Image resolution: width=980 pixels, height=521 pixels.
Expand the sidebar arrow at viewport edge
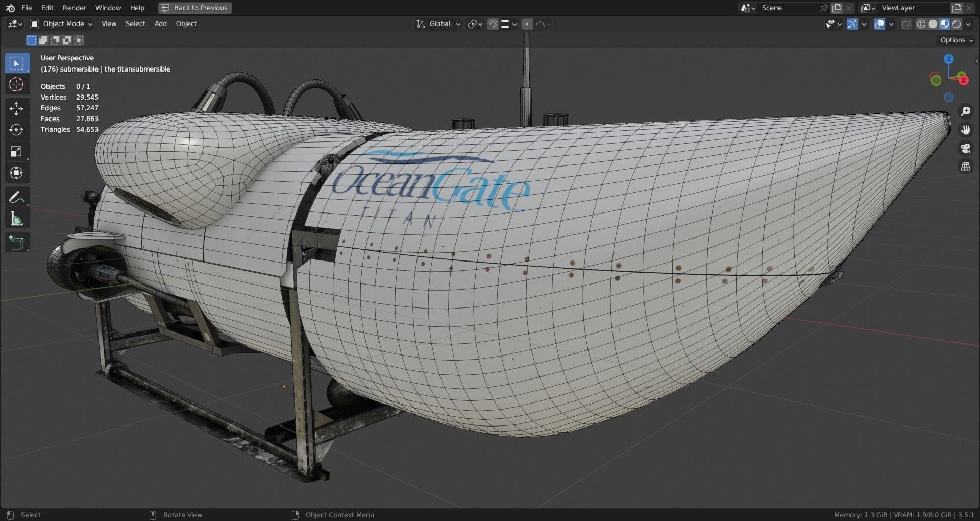[x=976, y=61]
